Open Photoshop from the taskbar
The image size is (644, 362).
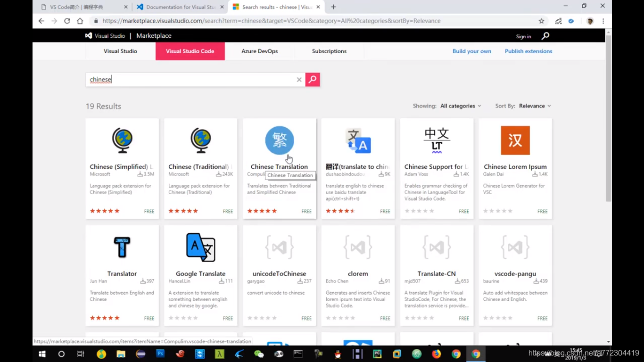point(160,354)
